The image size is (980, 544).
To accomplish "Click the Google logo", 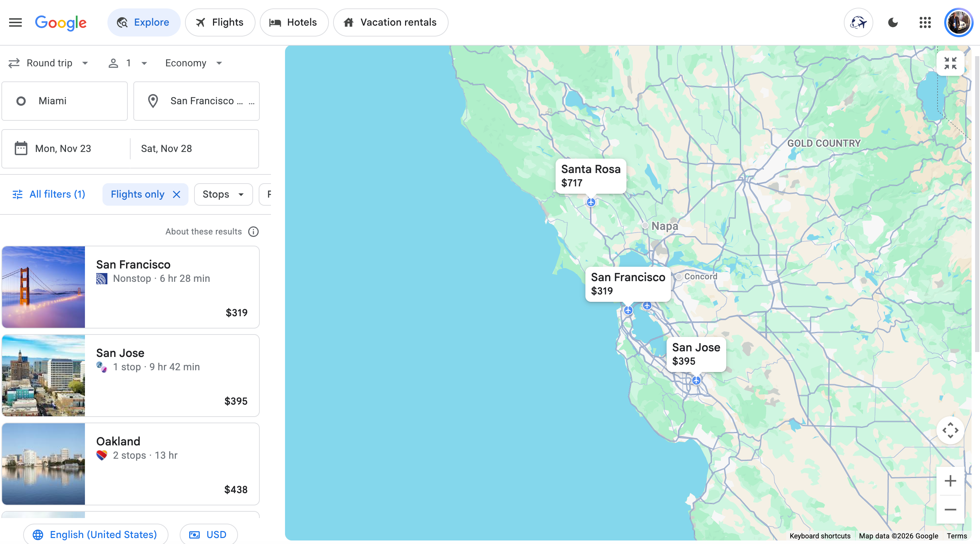I will click(x=61, y=23).
